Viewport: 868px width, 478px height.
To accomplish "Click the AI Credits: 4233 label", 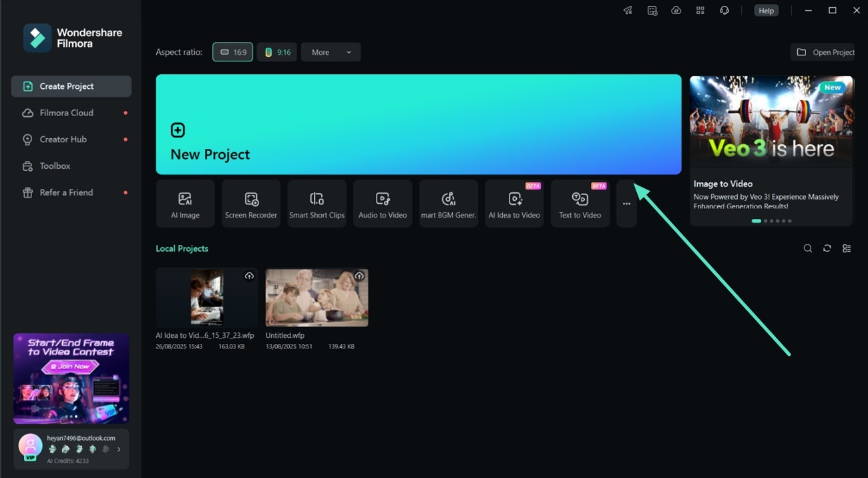I will click(67, 461).
